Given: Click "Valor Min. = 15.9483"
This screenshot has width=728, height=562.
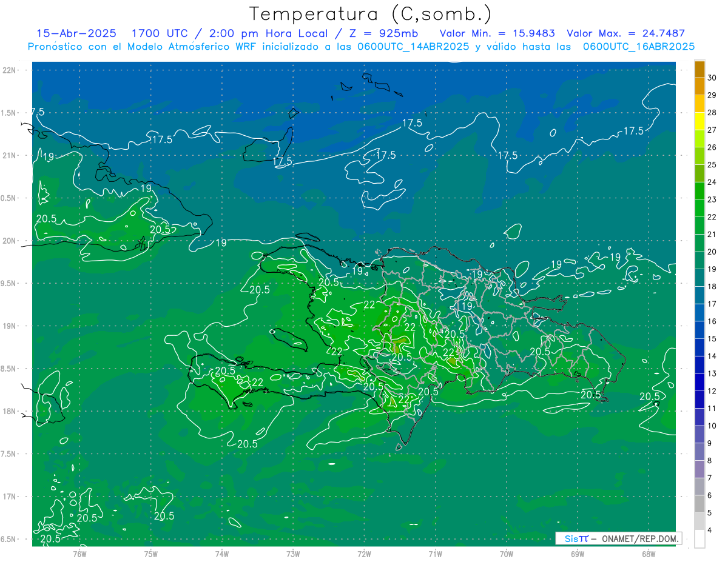Looking at the screenshot, I should pos(497,33).
